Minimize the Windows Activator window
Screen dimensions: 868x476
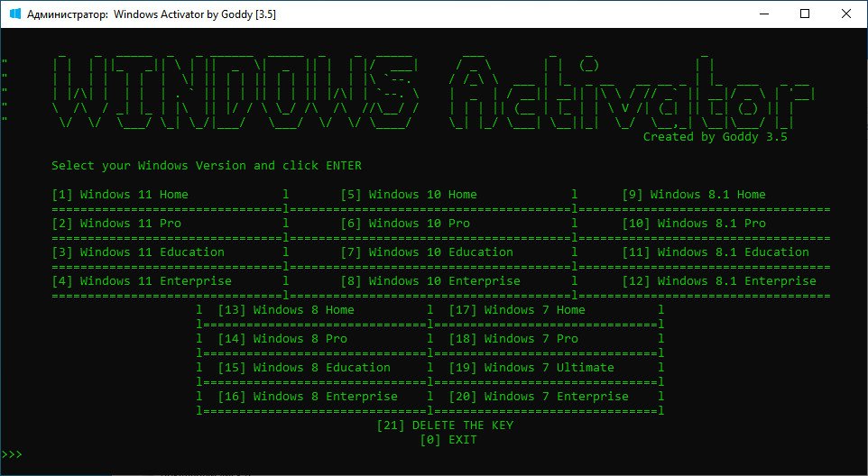tap(764, 14)
